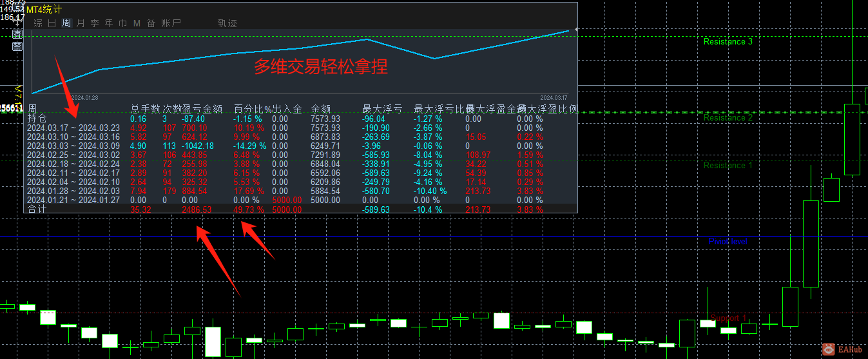Collapse the statistics panel with the right-edge triangle
This screenshot has height=359, width=868.
(575, 29)
